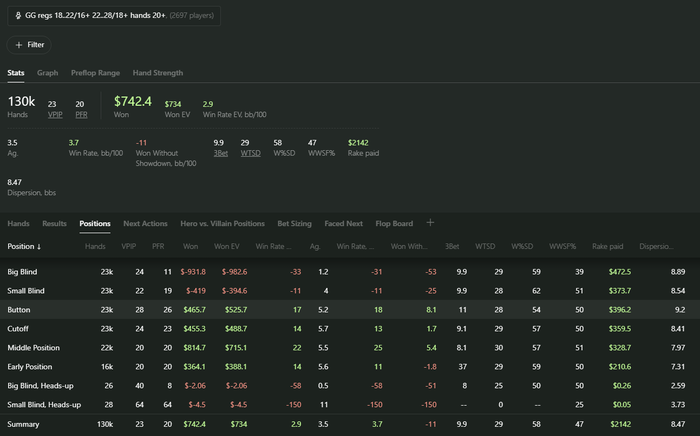Screen dimensions: 700x436
Task: Click Big Blind Won value $-931.8
Action: [193, 272]
